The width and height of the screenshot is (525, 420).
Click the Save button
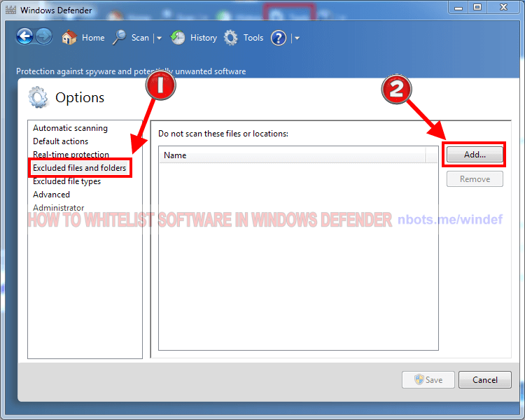(x=428, y=380)
